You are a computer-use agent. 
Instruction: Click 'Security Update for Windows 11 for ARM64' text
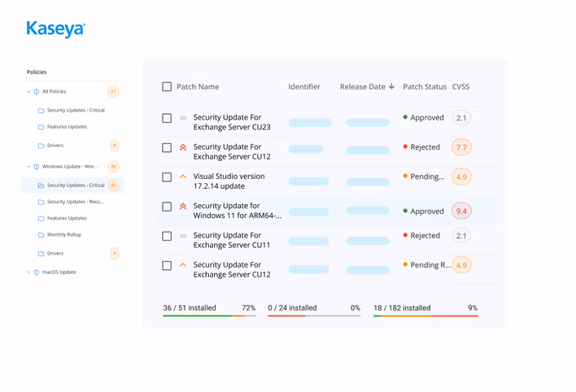(x=238, y=211)
